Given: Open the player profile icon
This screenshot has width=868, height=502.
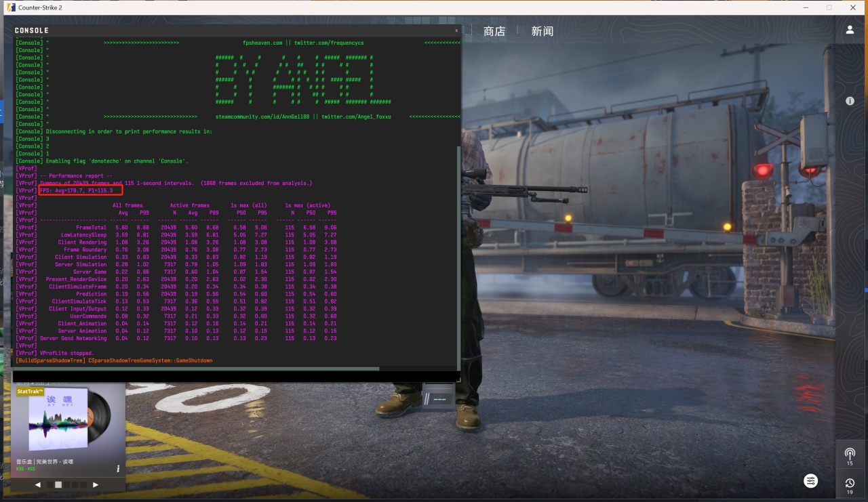Looking at the screenshot, I should [850, 30].
